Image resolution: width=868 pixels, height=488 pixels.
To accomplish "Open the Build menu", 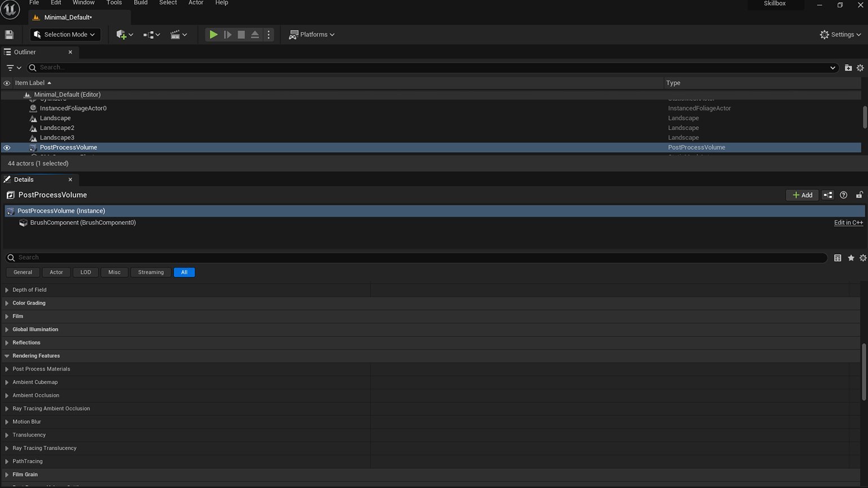I will click(140, 3).
